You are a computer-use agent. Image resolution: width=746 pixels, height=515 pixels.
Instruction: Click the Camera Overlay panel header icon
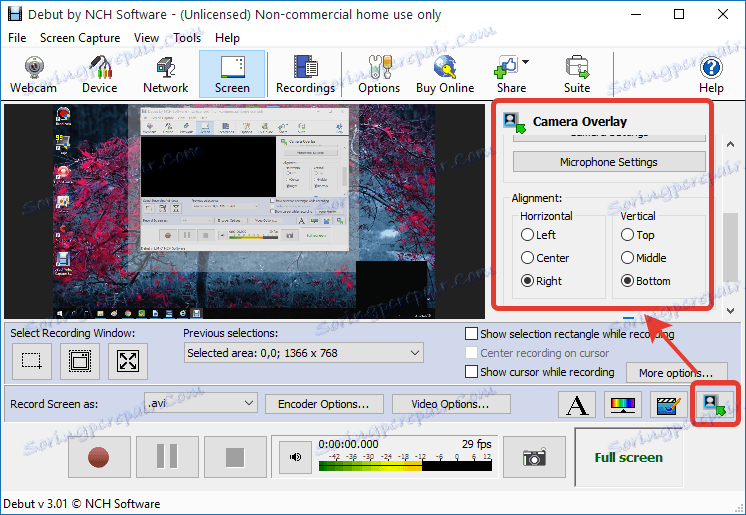pyautogui.click(x=514, y=122)
